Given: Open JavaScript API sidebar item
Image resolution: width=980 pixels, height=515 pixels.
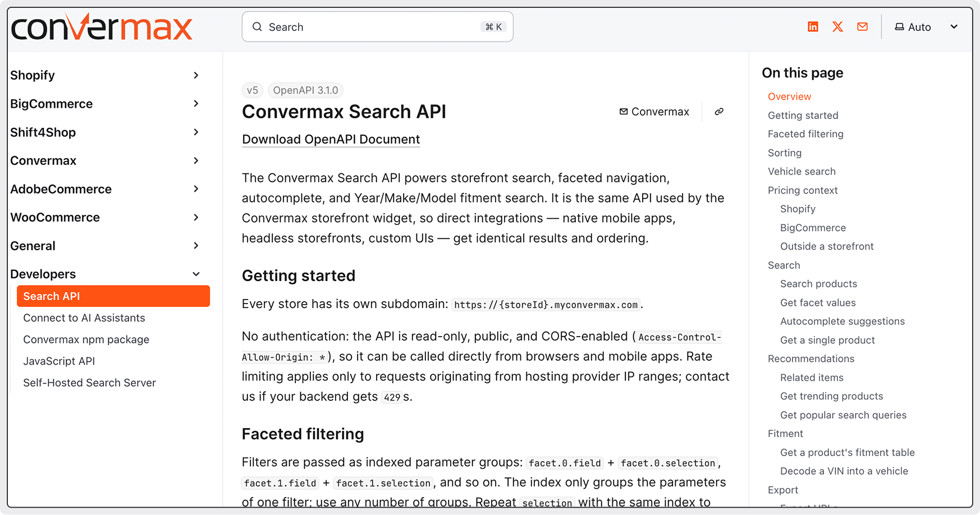Looking at the screenshot, I should (x=59, y=361).
